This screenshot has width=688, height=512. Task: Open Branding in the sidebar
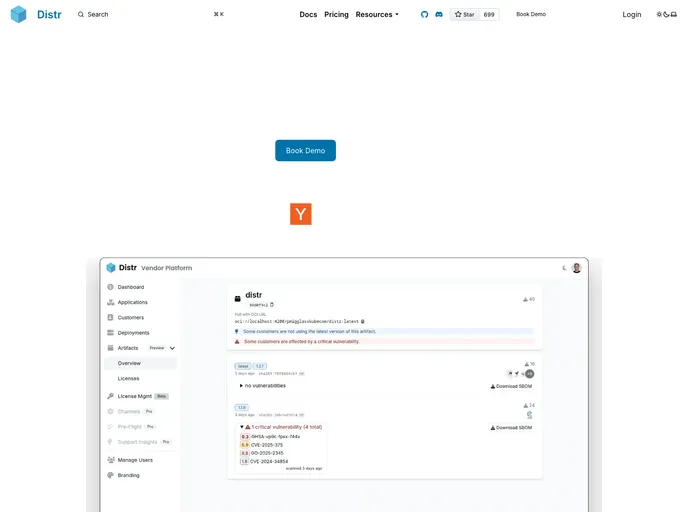pyautogui.click(x=128, y=475)
